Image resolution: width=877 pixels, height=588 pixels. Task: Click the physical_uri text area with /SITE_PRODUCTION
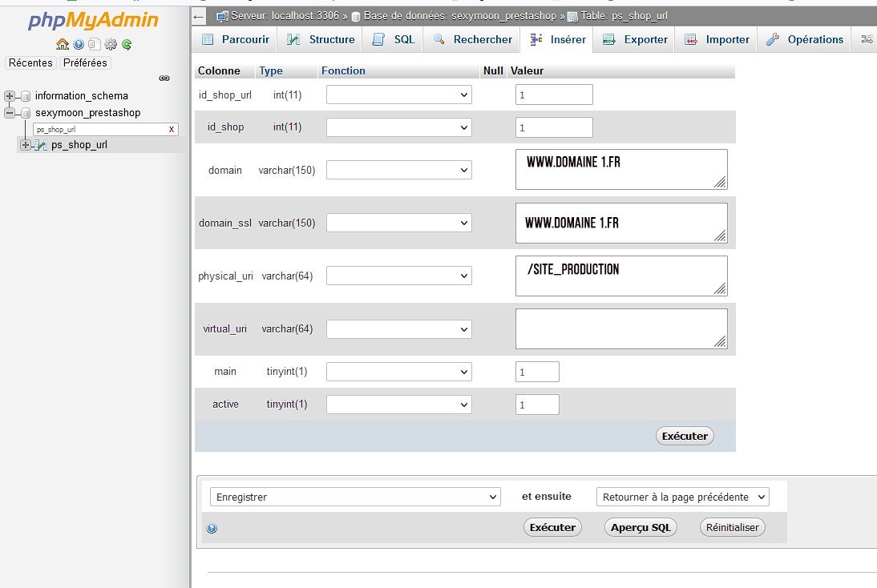pos(621,276)
